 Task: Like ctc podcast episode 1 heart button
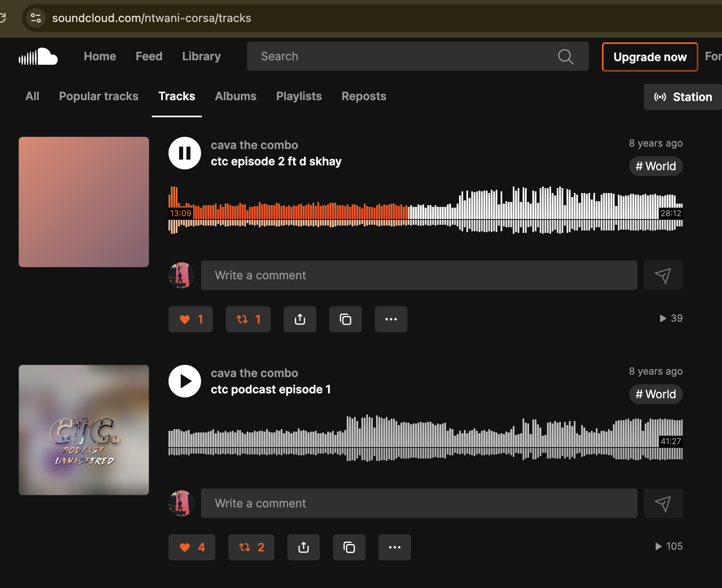point(192,547)
